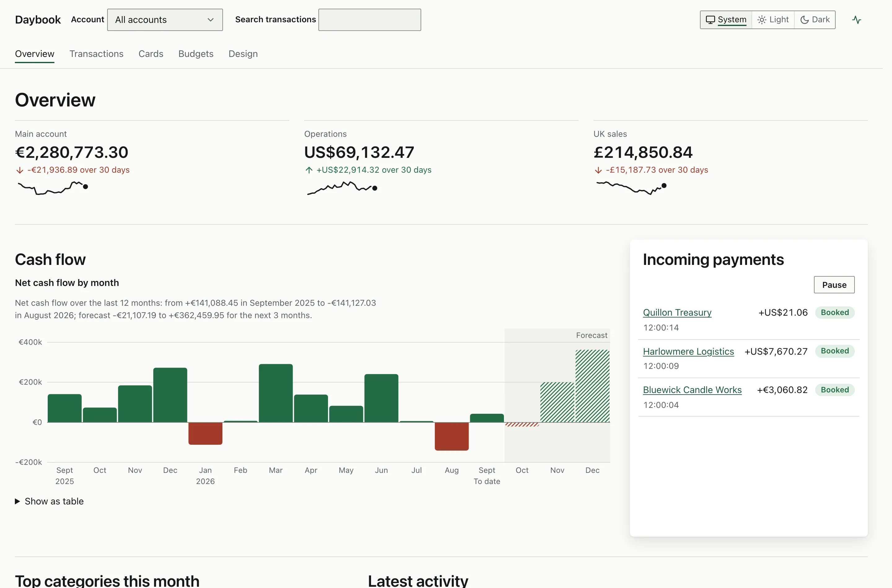Click the hatched November forecast bar
892x588 pixels.
click(x=557, y=402)
